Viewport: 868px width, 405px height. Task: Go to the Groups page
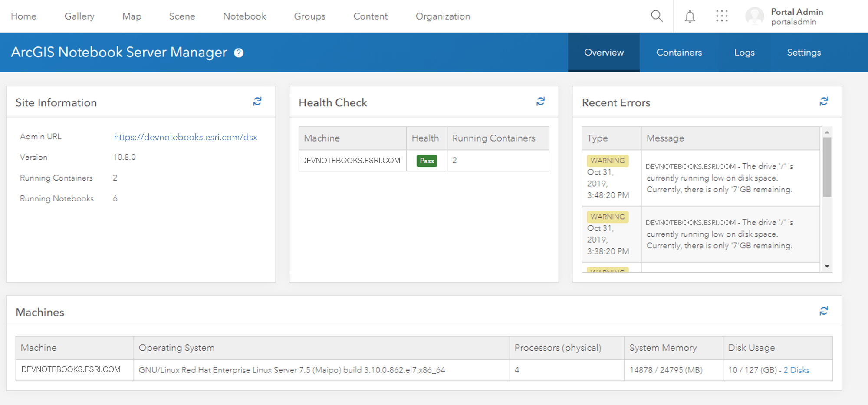click(309, 16)
